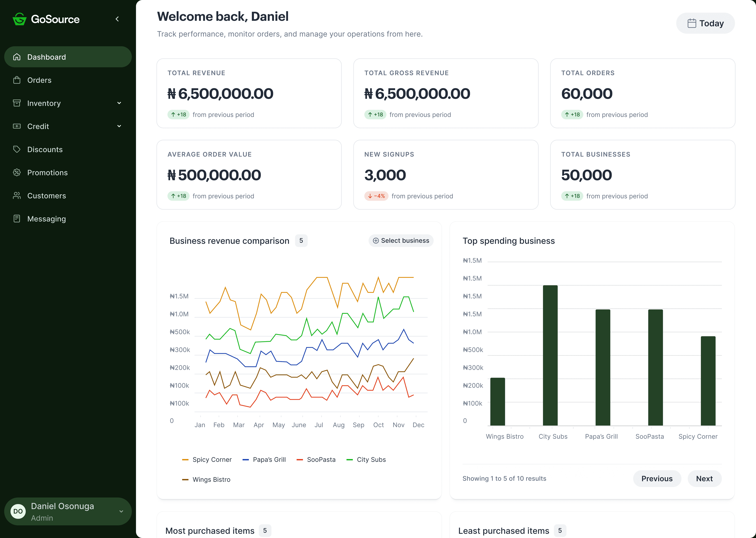Toggle Papa's Grill blue legend swatch

246,460
